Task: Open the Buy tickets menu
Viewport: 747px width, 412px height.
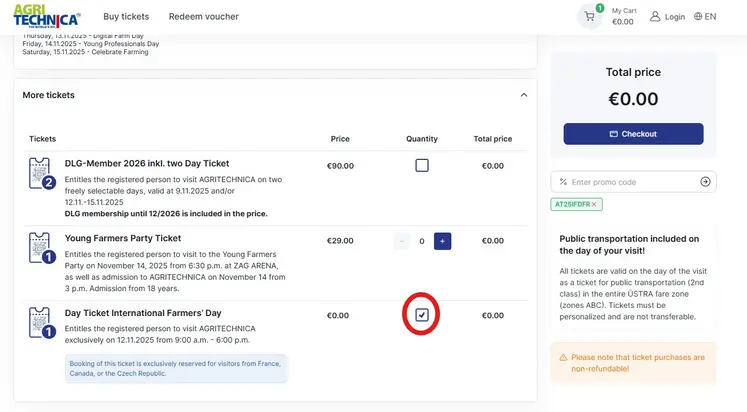Action: pos(126,17)
